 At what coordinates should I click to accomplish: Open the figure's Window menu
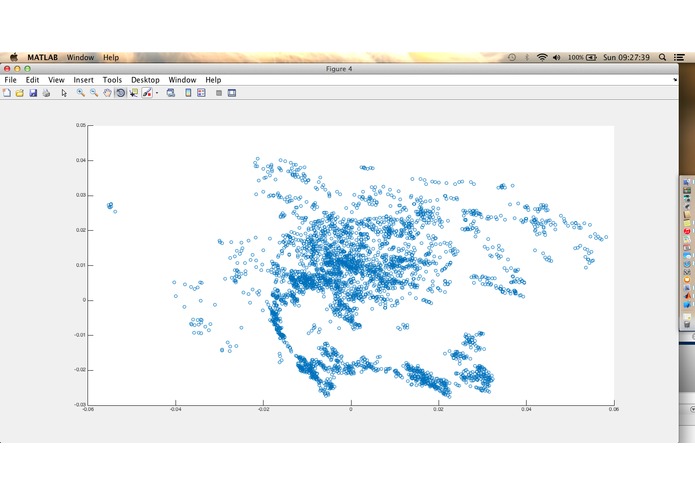tap(182, 80)
